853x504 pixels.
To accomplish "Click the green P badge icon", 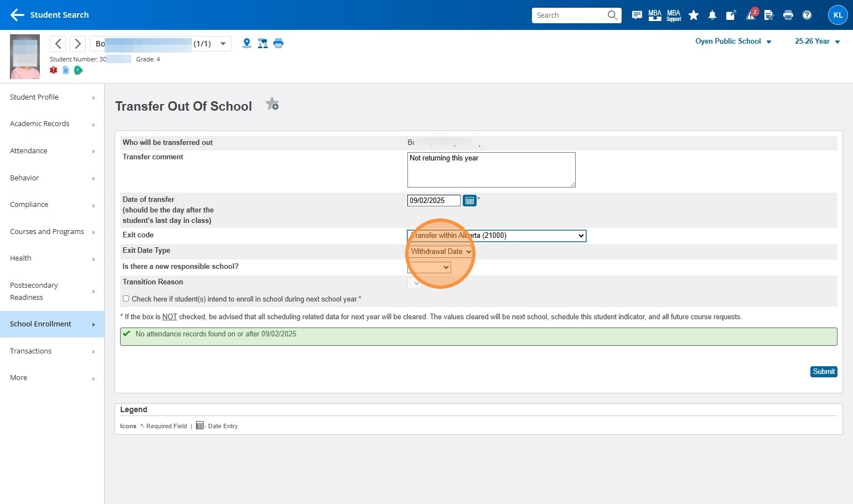I will pos(79,70).
